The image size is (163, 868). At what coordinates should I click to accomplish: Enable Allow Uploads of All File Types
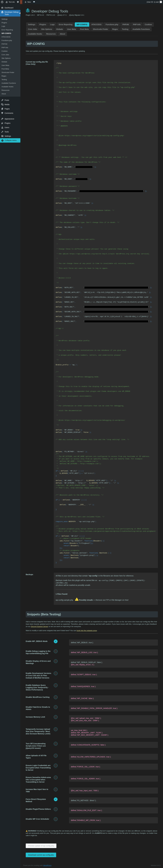[x=56, y=756]
